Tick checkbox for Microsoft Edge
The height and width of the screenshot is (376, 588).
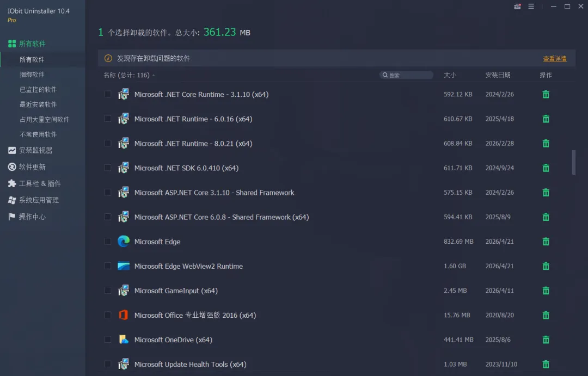click(108, 242)
